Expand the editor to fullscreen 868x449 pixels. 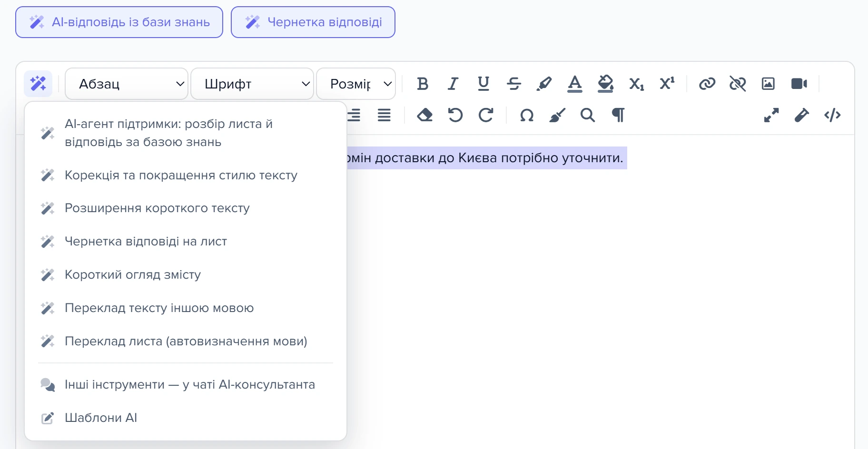click(771, 115)
